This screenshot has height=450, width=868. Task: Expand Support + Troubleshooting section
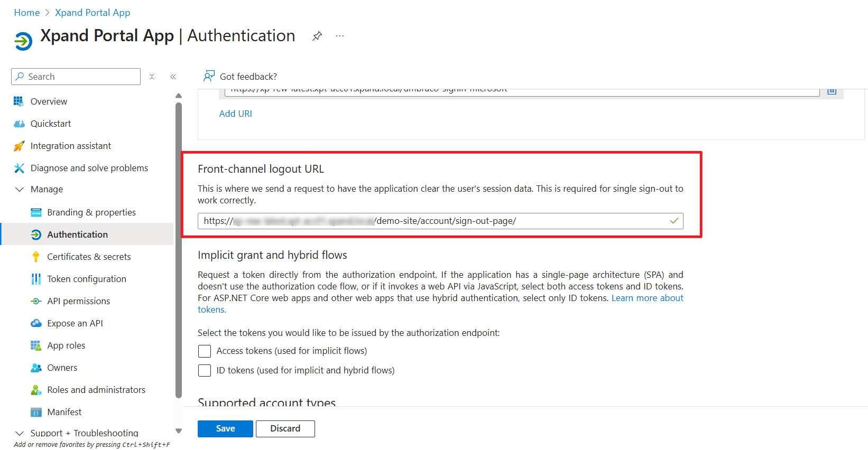point(20,433)
